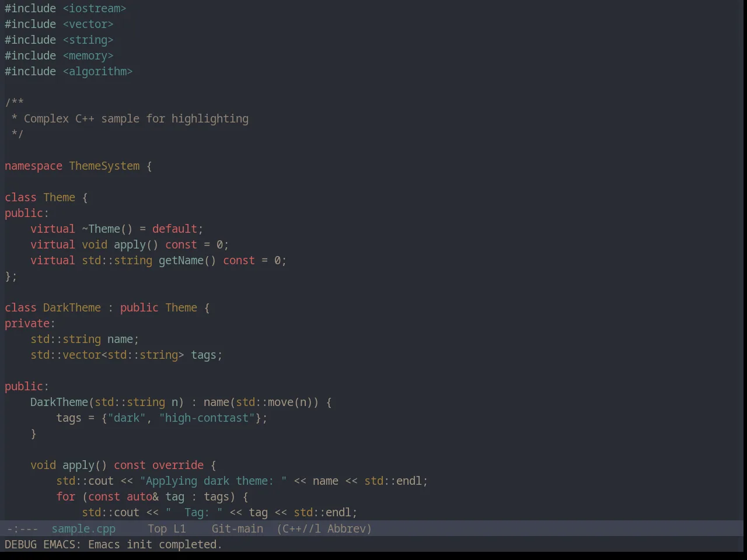Click 'apply()' in the virtual void line
Viewport: 747px width, 560px height.
(136, 244)
